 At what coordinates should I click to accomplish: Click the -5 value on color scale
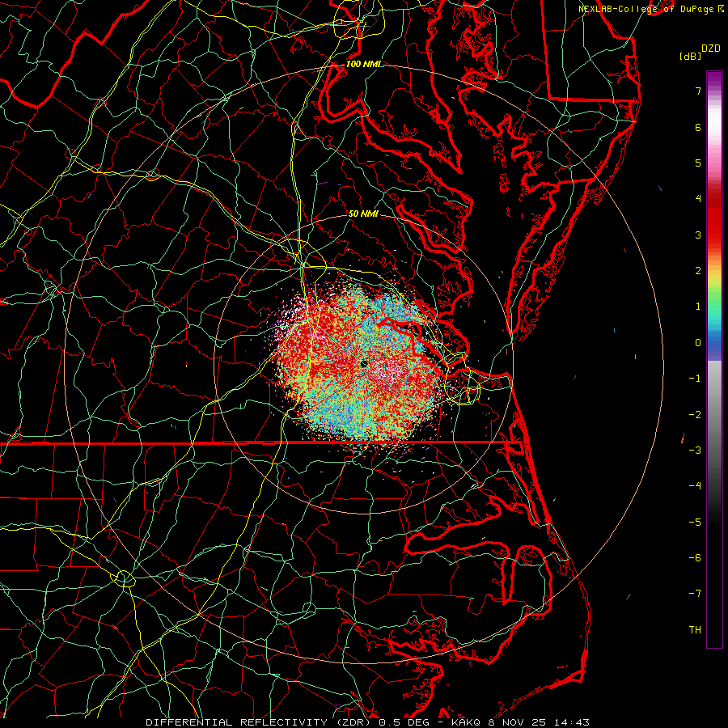(x=695, y=523)
